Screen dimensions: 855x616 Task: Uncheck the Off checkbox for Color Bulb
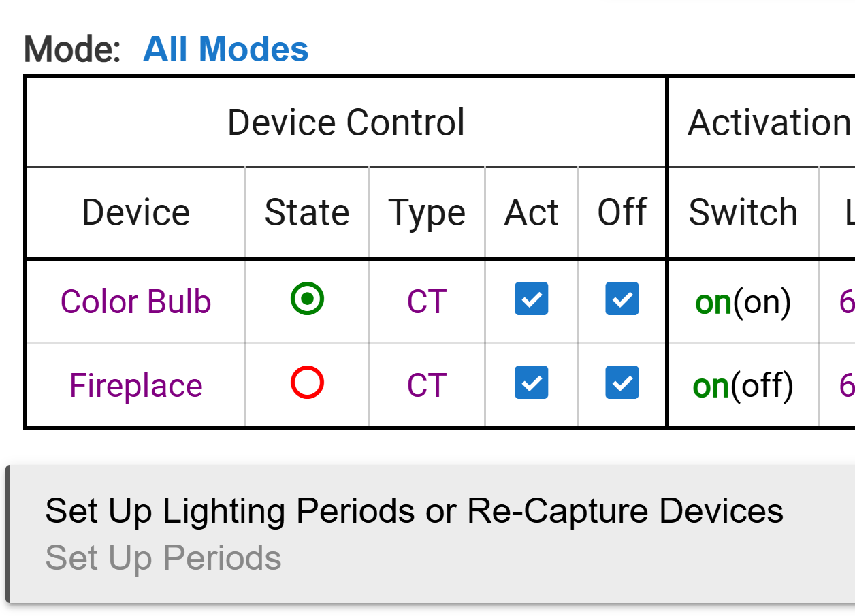pyautogui.click(x=622, y=299)
